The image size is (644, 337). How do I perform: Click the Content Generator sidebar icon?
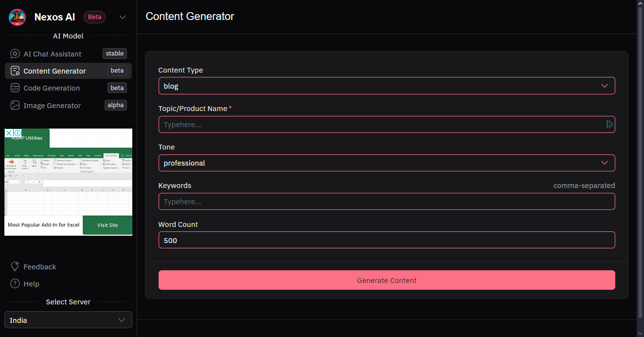pos(15,71)
